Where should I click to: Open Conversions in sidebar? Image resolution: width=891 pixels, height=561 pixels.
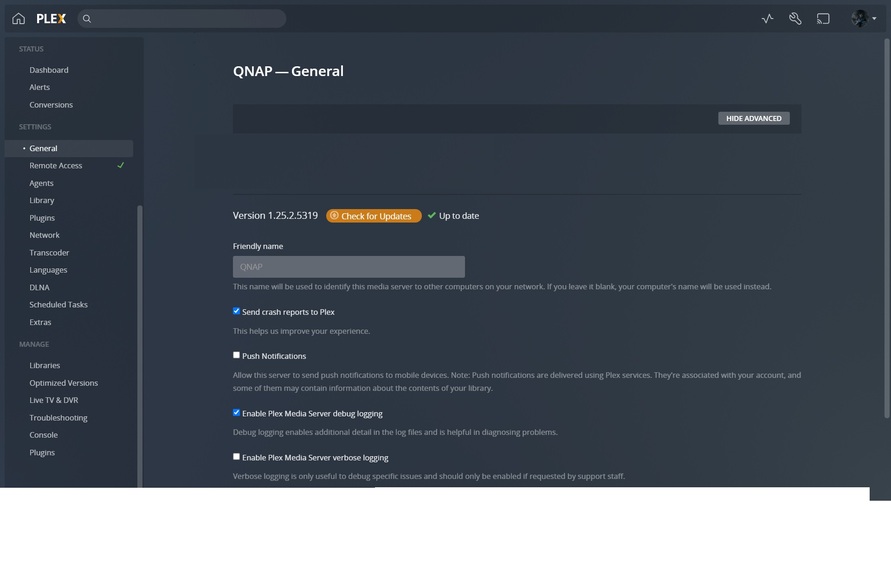51,105
